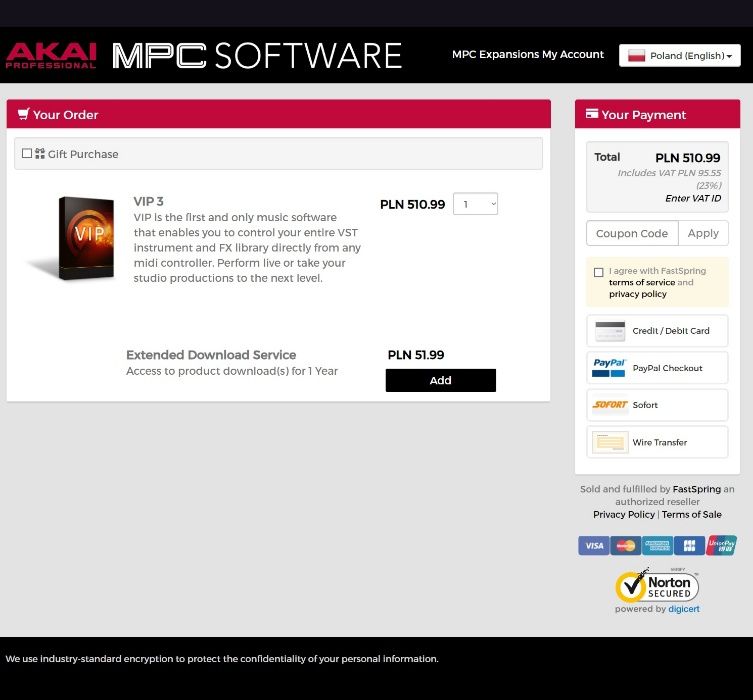Click the Includes VAT PLN 95.55 text
Screen dimensions: 753x700
pyautogui.click(x=669, y=179)
